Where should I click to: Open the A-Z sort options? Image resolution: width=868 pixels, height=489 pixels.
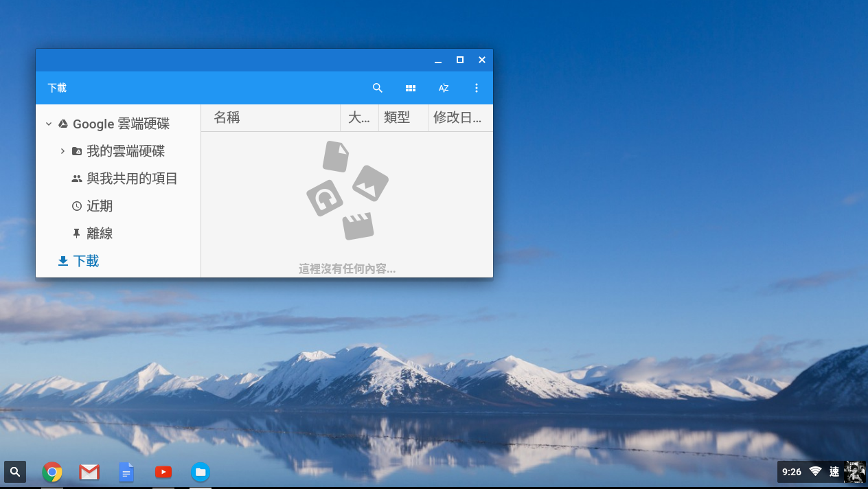tap(444, 88)
